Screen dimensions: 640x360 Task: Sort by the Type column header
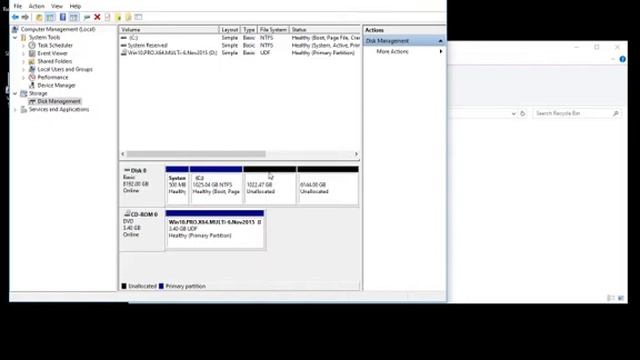coord(249,30)
